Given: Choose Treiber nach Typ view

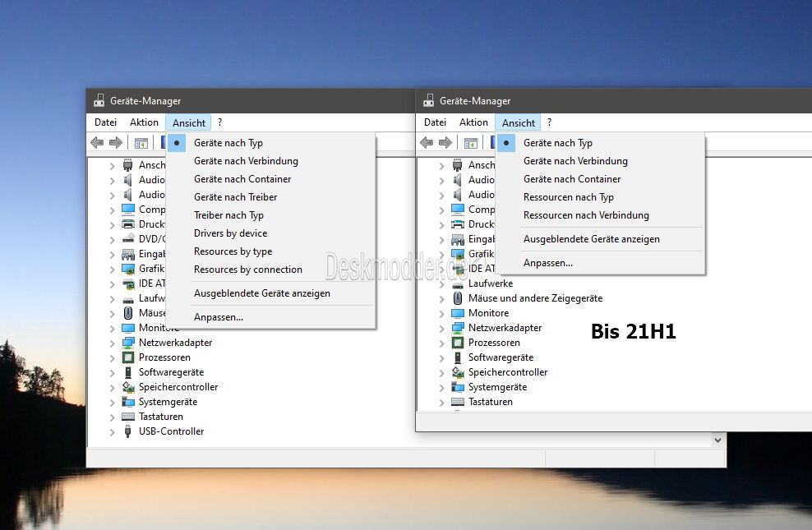Looking at the screenshot, I should pyautogui.click(x=270, y=215).
